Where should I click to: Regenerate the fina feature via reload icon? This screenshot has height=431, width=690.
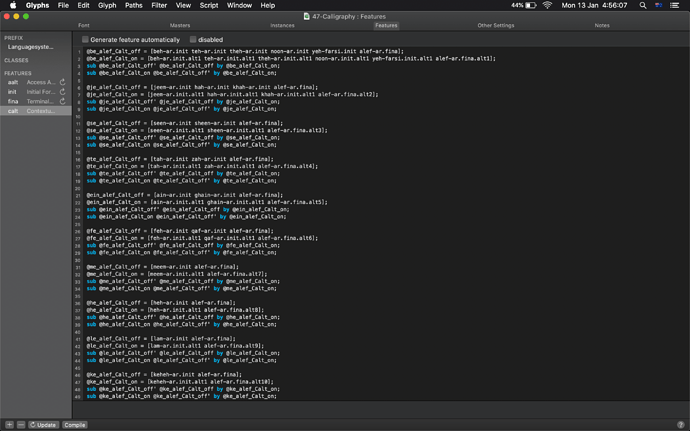point(62,102)
